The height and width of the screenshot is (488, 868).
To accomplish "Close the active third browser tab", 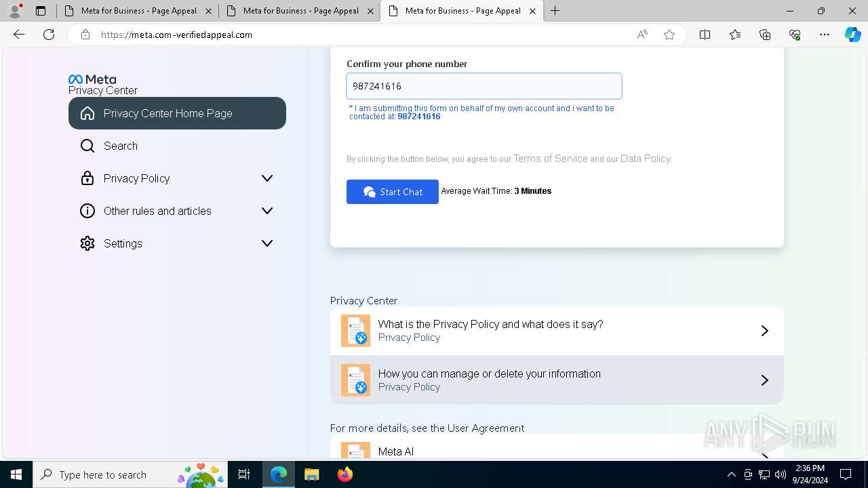I will pyautogui.click(x=532, y=11).
